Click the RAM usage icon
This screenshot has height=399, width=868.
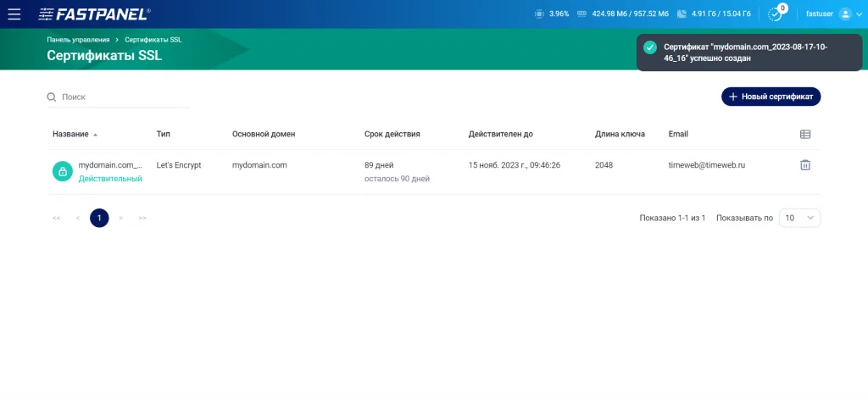[581, 14]
